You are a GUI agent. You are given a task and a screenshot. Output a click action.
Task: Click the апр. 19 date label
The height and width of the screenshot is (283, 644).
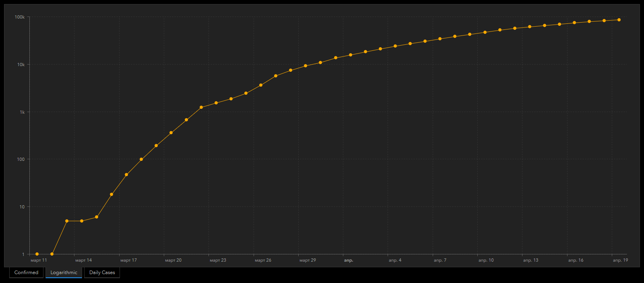click(x=620, y=260)
